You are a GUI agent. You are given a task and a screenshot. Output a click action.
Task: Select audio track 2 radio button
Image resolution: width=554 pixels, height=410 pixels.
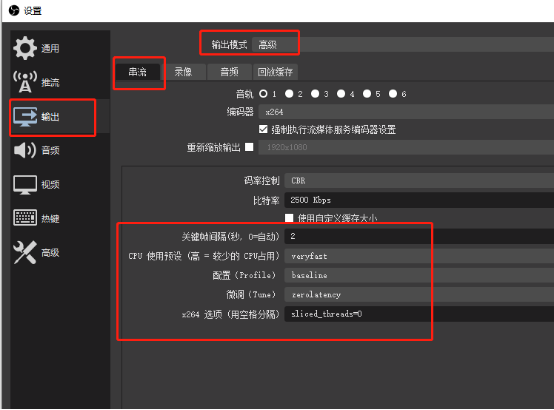click(x=289, y=94)
